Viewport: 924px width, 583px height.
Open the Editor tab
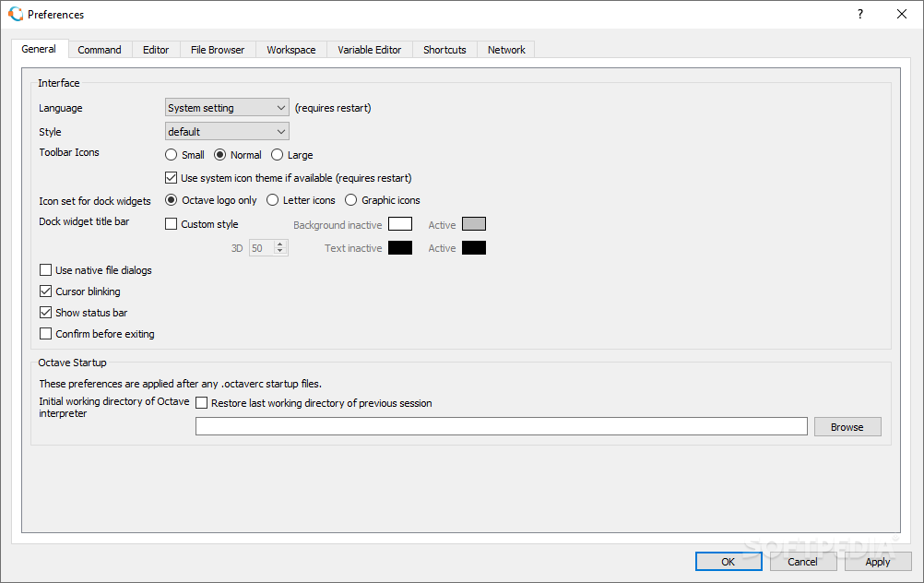pyautogui.click(x=156, y=50)
